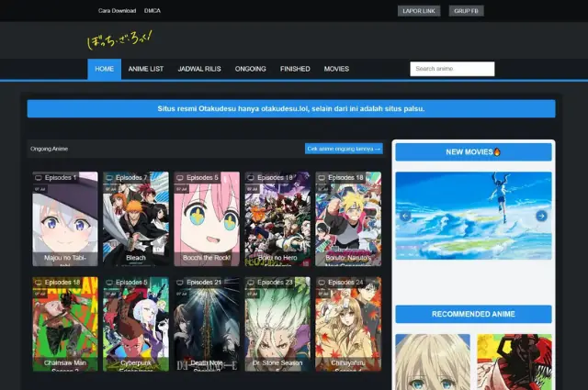588x390 pixels.
Task: Open the MOVIES menu item
Action: (x=336, y=69)
